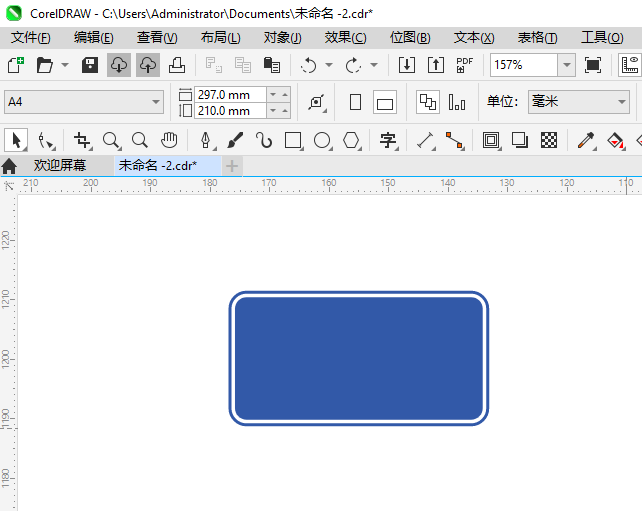The width and height of the screenshot is (642, 511).
Task: Set landscape page orientation
Action: point(384,102)
